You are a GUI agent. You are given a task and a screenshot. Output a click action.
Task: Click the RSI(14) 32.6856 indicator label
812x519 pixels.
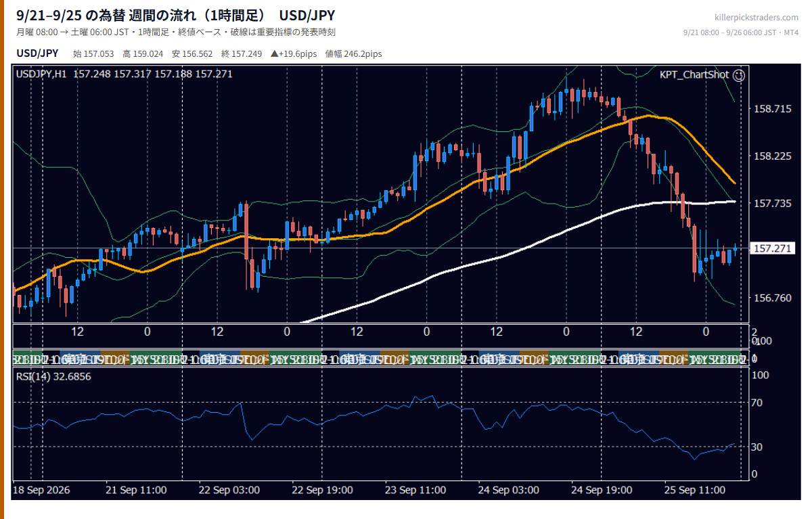pos(53,376)
